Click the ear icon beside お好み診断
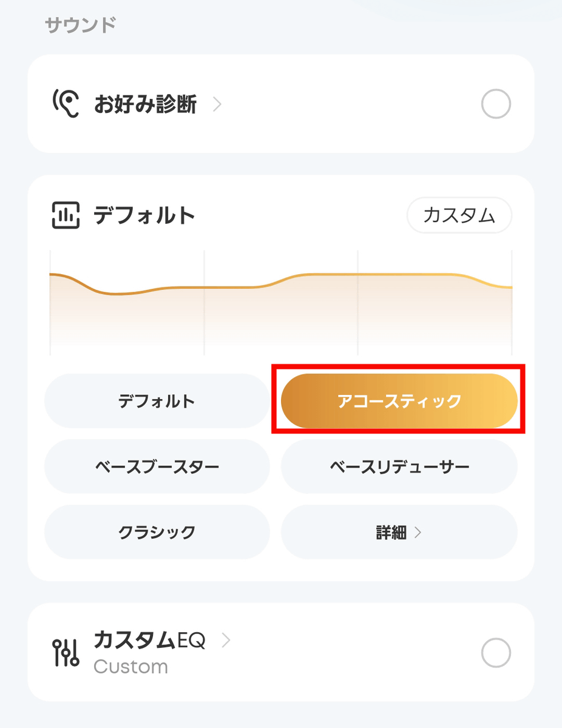562x728 pixels. (66, 104)
